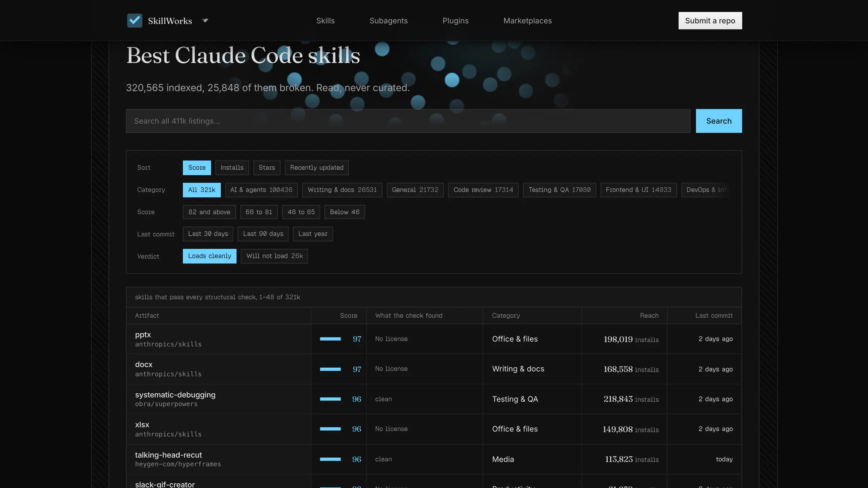Limit to Last 30 days commits
Viewport: 868px width, 488px height.
point(208,234)
